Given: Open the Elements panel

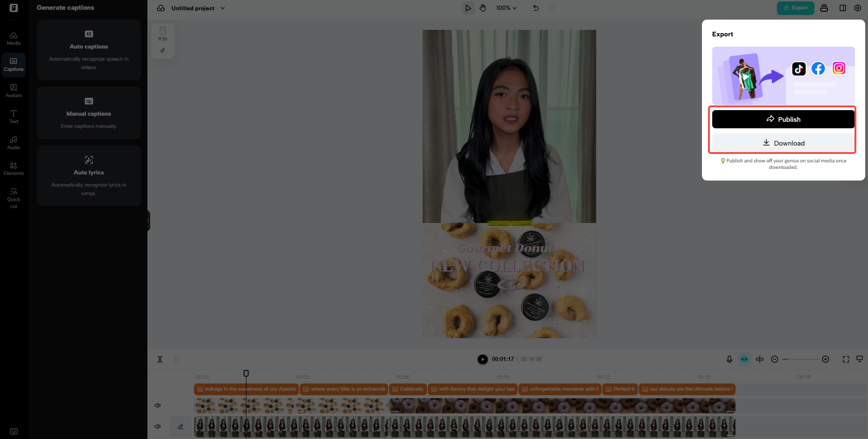Looking at the screenshot, I should pos(14,169).
